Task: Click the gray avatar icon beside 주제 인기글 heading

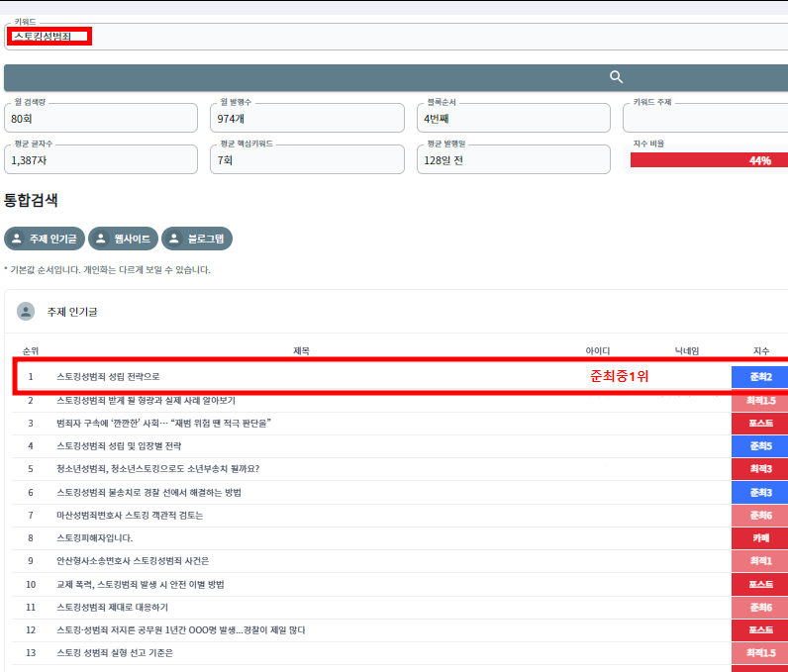Action: point(26,311)
